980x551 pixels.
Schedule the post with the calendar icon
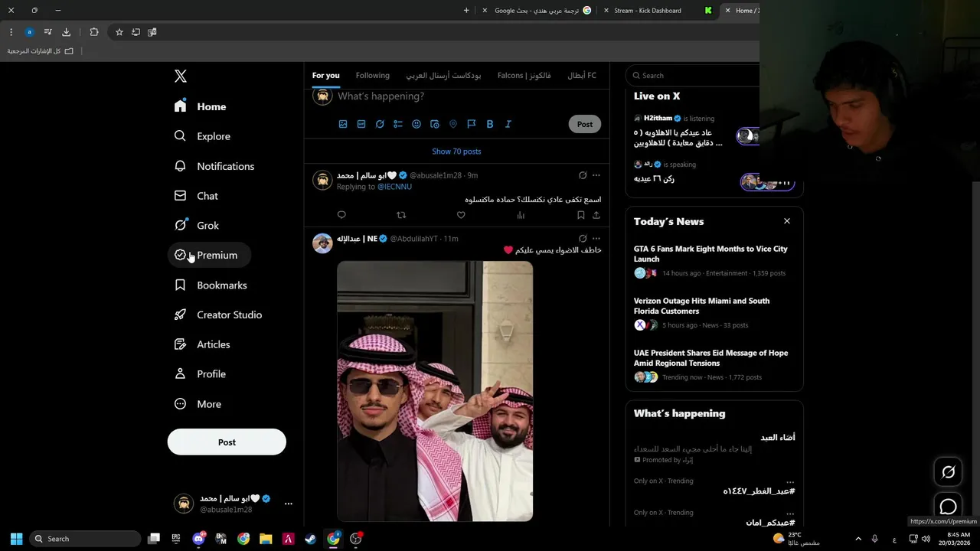[x=435, y=124]
